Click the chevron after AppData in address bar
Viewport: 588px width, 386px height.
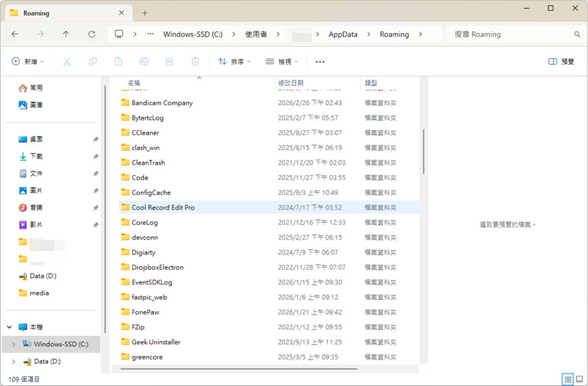pos(369,34)
